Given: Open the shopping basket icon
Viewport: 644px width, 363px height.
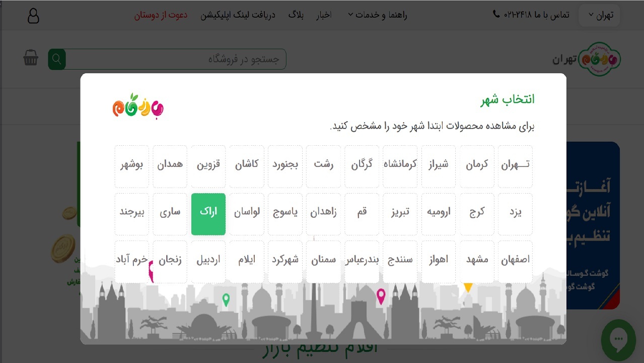Looking at the screenshot, I should pyautogui.click(x=31, y=58).
